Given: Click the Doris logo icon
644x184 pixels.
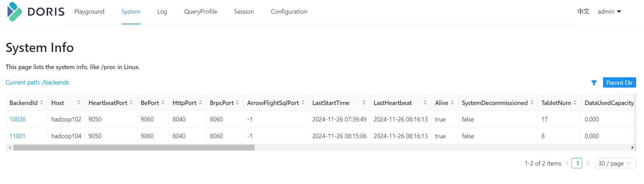Looking at the screenshot, I should (x=15, y=12).
